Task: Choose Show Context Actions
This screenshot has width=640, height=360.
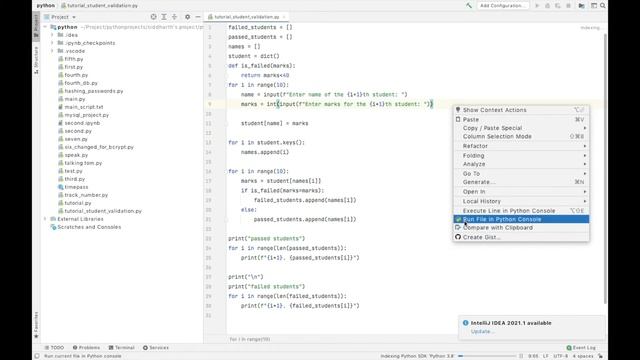Action: point(521,110)
